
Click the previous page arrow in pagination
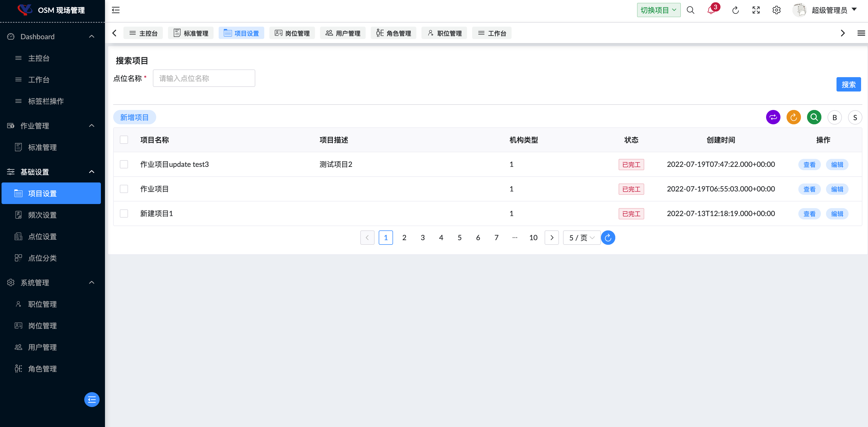point(367,238)
